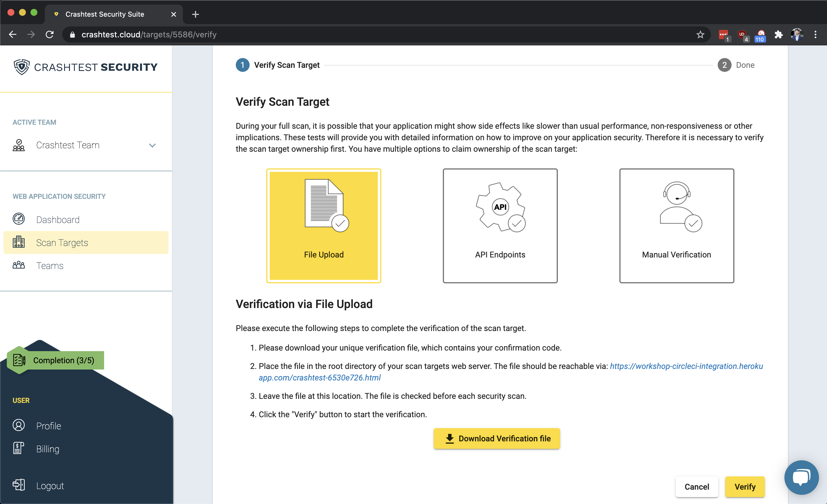Click the Teams people icon
The image size is (827, 504).
click(x=18, y=265)
